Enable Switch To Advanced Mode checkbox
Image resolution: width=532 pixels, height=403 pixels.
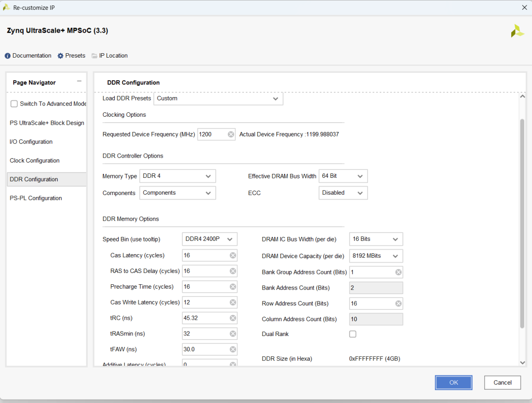click(14, 104)
